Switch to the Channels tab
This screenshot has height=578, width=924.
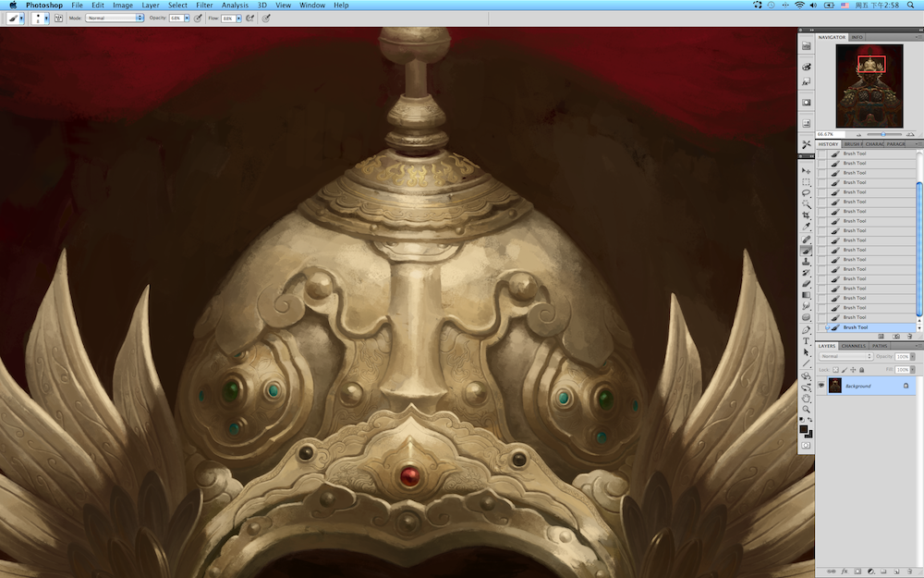[855, 346]
